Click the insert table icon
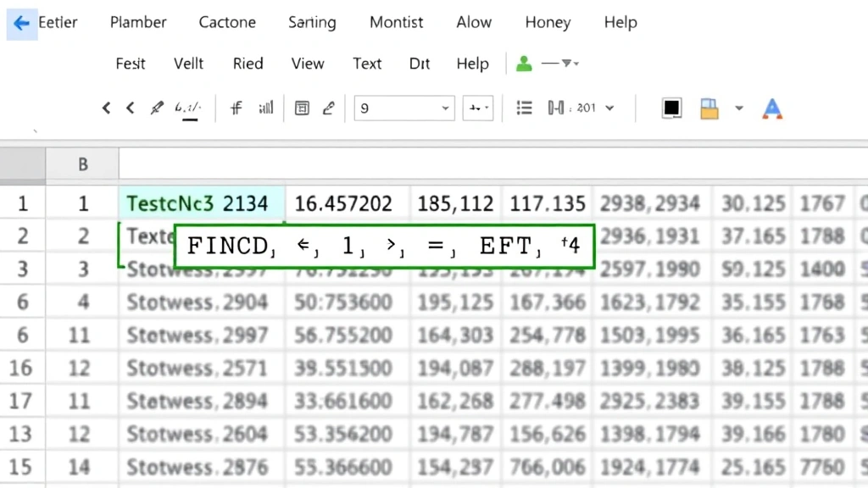The image size is (868, 488). (302, 108)
